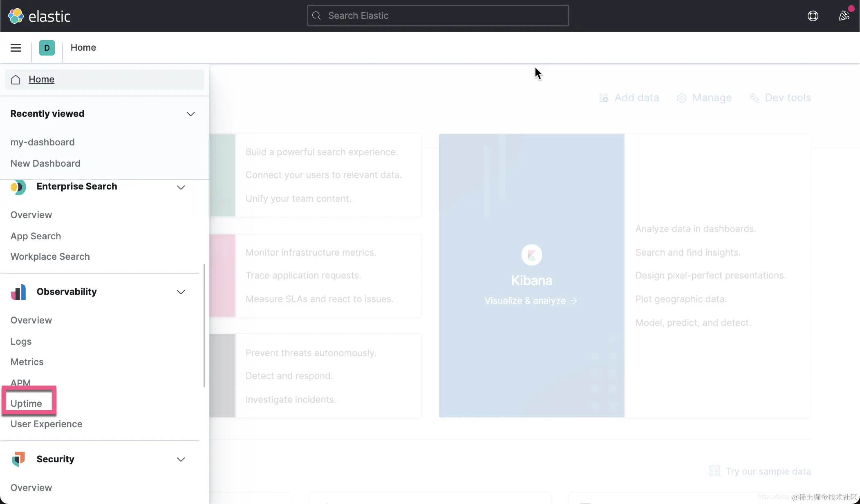The height and width of the screenshot is (504, 860).
Task: Select Workplace Search in sidebar
Action: pyautogui.click(x=50, y=256)
